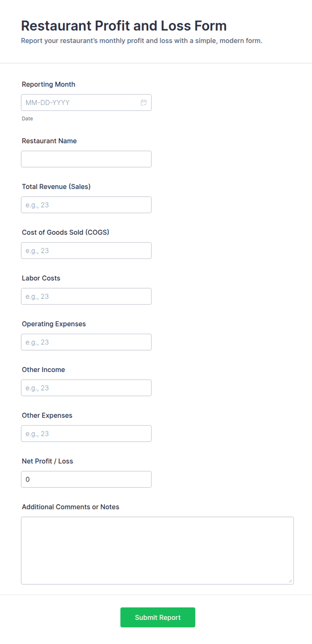Image resolution: width=312 pixels, height=644 pixels.
Task: Click the Cost of Goods Sold field
Action: [86, 251]
